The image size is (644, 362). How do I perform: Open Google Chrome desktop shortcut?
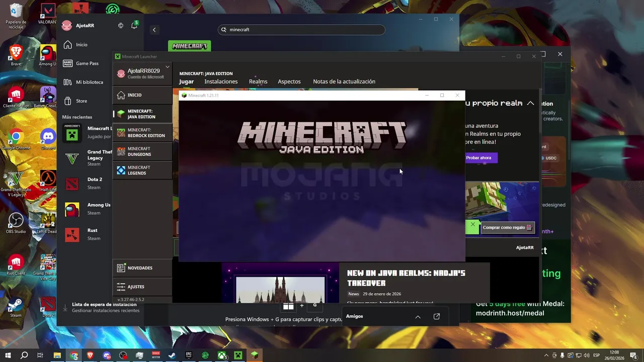click(x=16, y=140)
